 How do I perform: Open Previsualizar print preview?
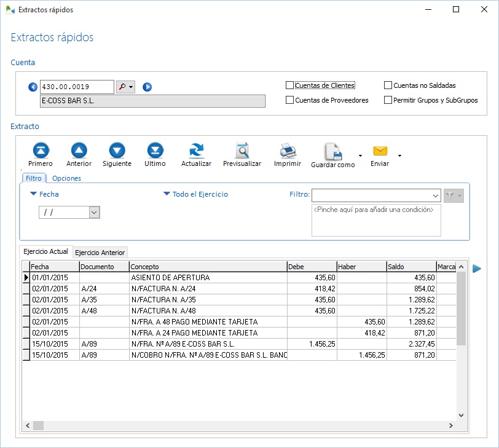click(x=242, y=151)
